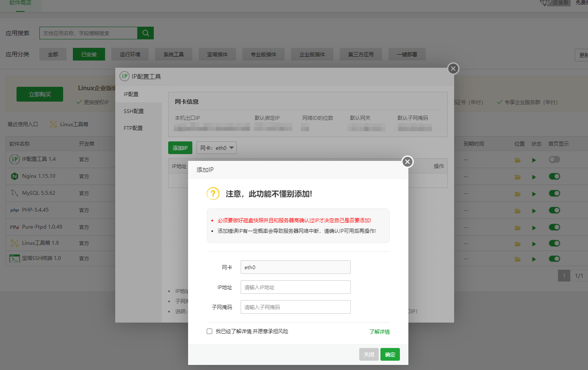Switch to SSH配置 in sidebar
Viewport: 588px width, 370px height.
[x=133, y=111]
